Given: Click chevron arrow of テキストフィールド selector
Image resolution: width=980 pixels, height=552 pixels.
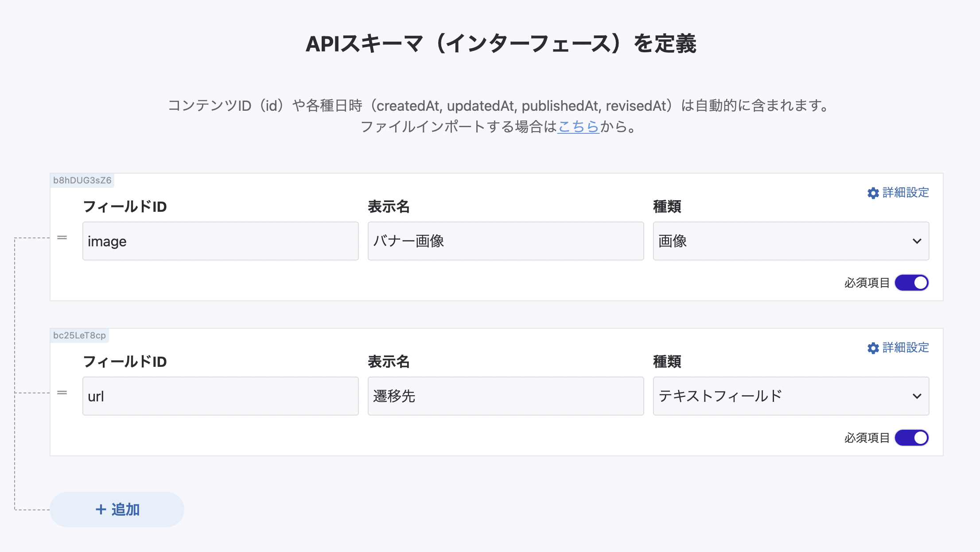Looking at the screenshot, I should click(917, 397).
